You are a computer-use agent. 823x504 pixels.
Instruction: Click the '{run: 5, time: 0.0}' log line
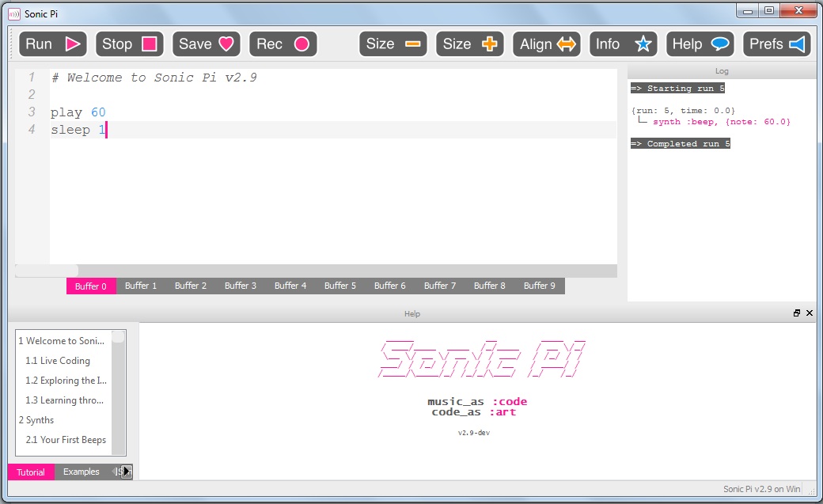683,111
